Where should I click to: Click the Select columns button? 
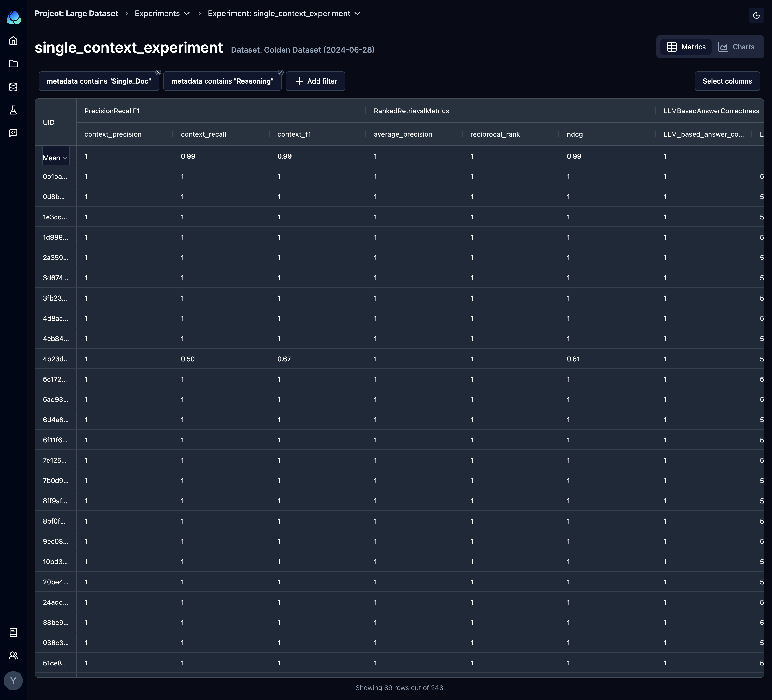tap(727, 81)
